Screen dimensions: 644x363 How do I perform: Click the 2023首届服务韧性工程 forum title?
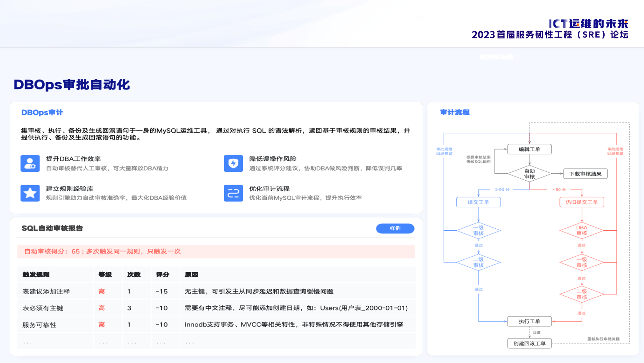(x=550, y=35)
